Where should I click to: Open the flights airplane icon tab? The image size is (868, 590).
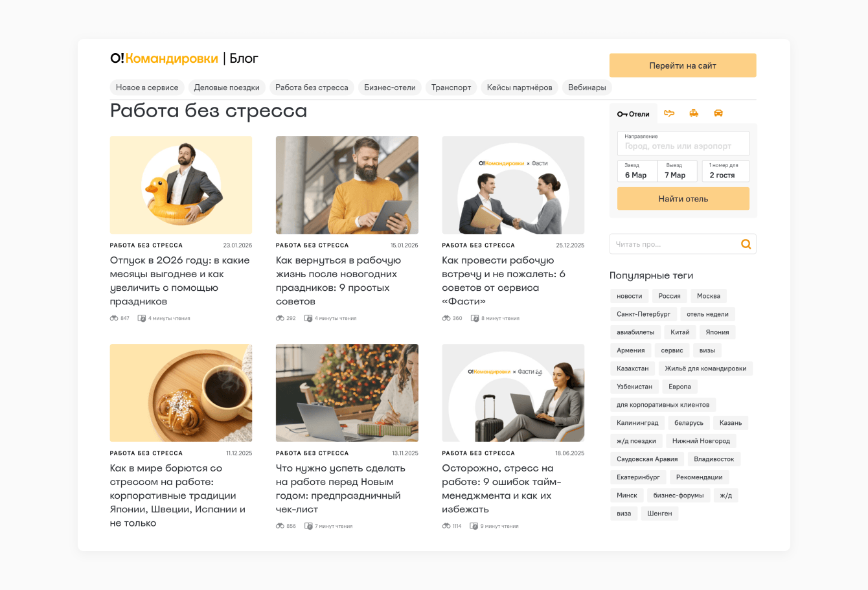669,113
